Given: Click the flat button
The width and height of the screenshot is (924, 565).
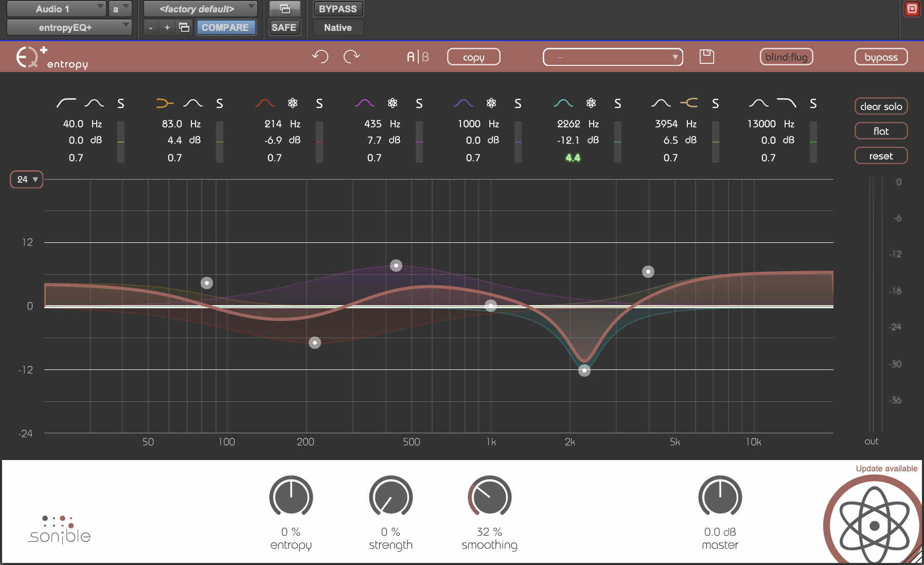Looking at the screenshot, I should click(x=881, y=131).
